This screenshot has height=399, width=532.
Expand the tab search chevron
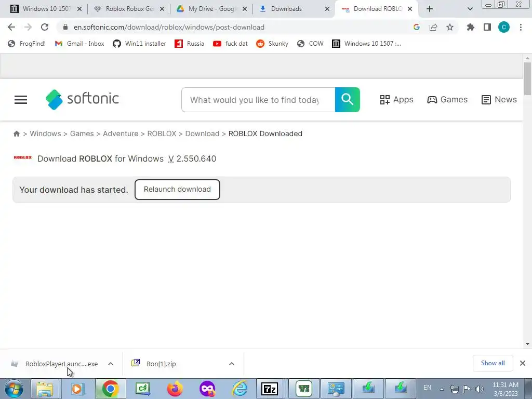click(x=470, y=9)
